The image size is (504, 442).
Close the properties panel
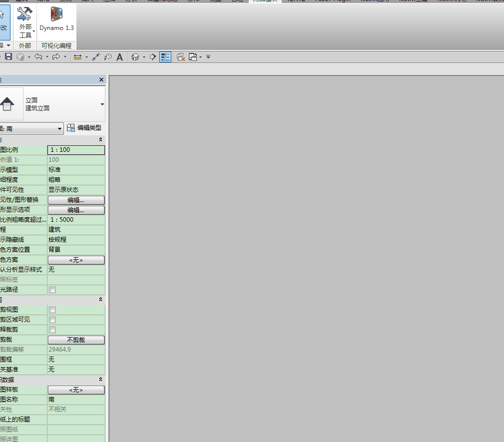101,80
